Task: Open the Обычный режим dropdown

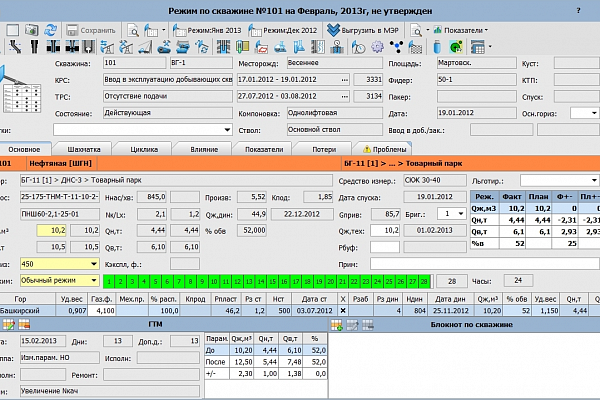Action: [94, 281]
